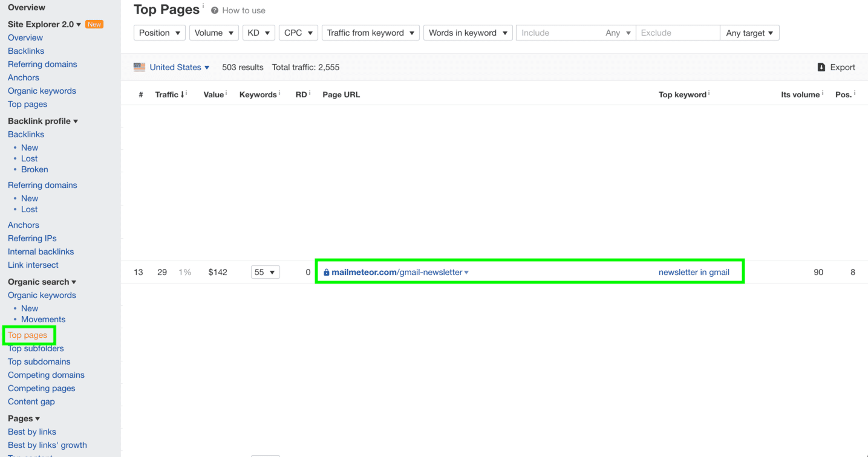Open Overview at top of sidebar
This screenshot has height=457, width=868.
pyautogui.click(x=27, y=7)
